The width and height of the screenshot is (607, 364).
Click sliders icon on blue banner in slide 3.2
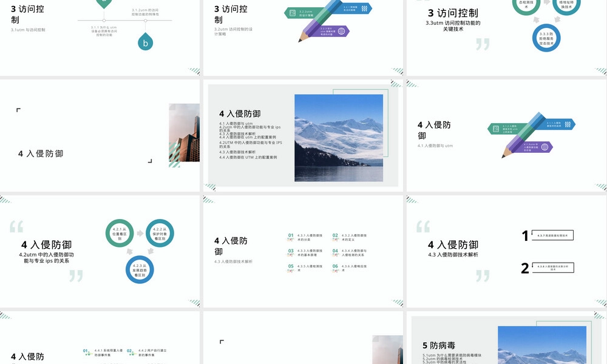pos(364,8)
